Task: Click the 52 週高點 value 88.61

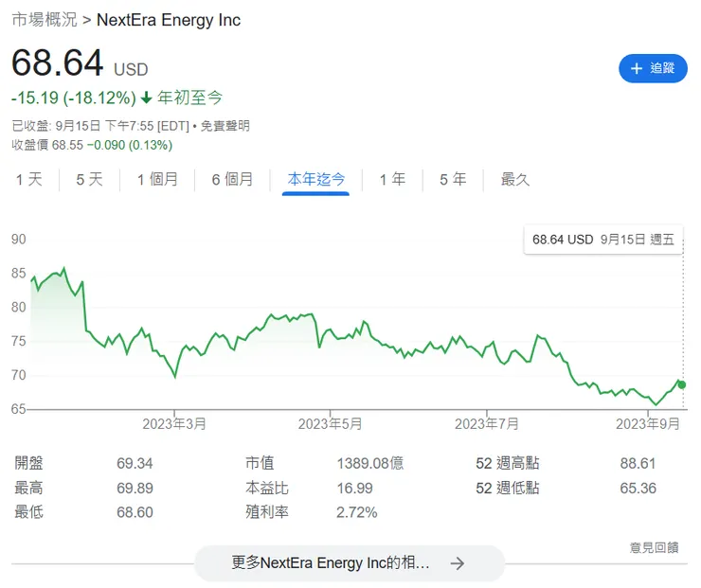Action: [638, 463]
